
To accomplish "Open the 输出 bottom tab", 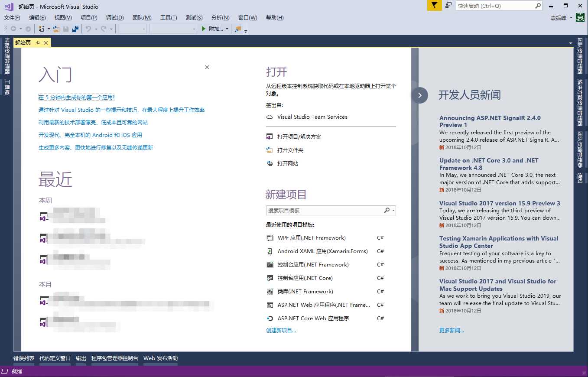I will pos(81,358).
